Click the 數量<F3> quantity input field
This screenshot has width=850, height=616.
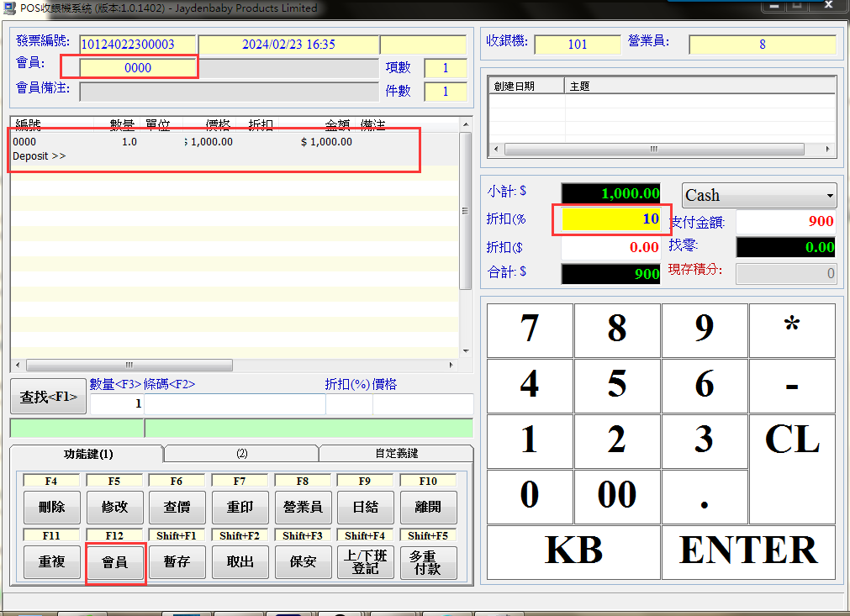[x=117, y=403]
